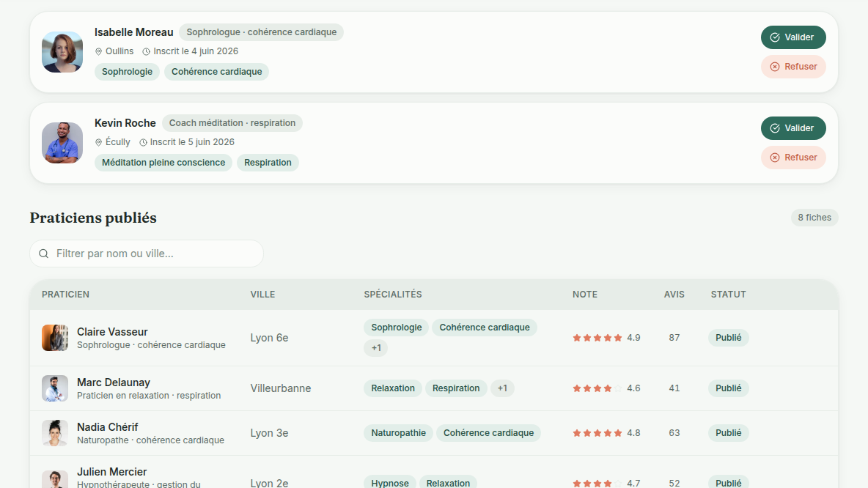868x488 pixels.
Task: Expand the +1 specialties for Marc Delaunay
Action: (502, 388)
